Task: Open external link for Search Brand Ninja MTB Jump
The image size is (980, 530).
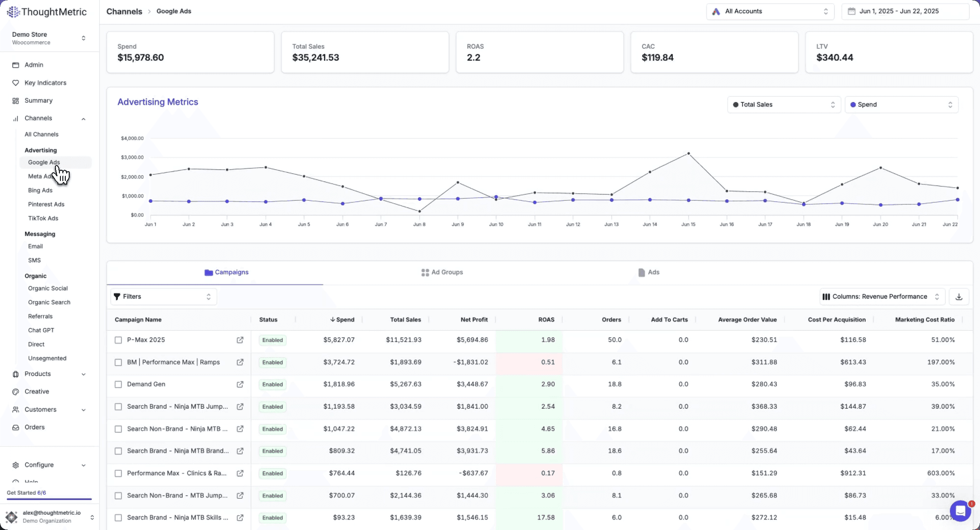Action: point(240,407)
